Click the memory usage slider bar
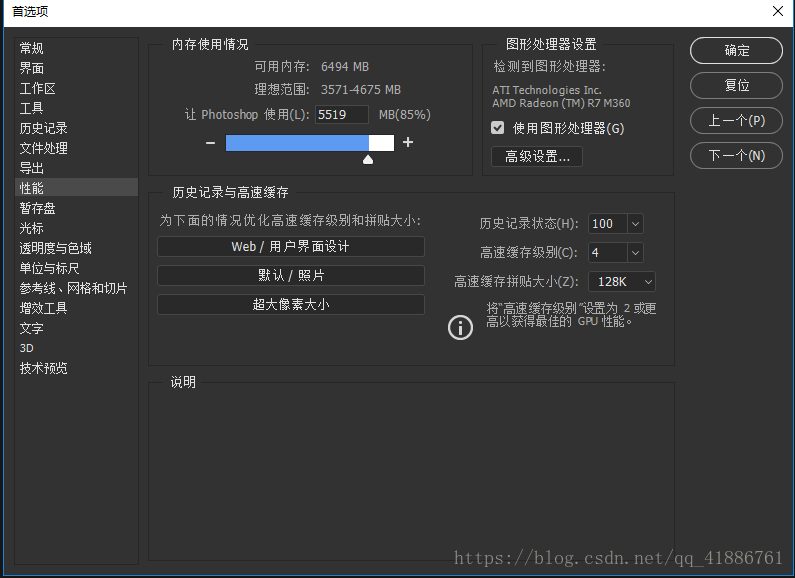The height and width of the screenshot is (578, 795). tap(310, 143)
